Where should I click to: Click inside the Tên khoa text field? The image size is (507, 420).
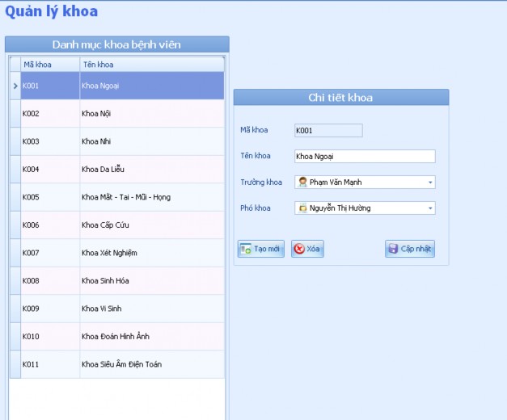click(364, 157)
